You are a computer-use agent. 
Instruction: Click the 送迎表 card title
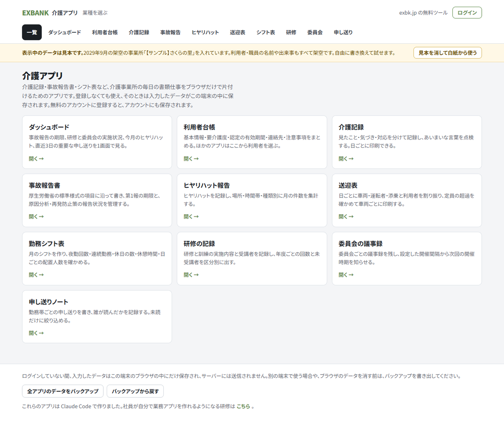[348, 185]
